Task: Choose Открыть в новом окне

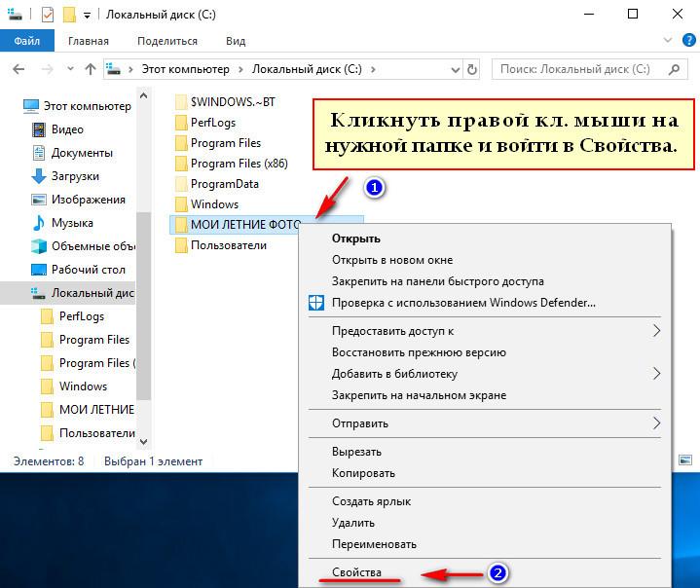Action: [x=485, y=260]
